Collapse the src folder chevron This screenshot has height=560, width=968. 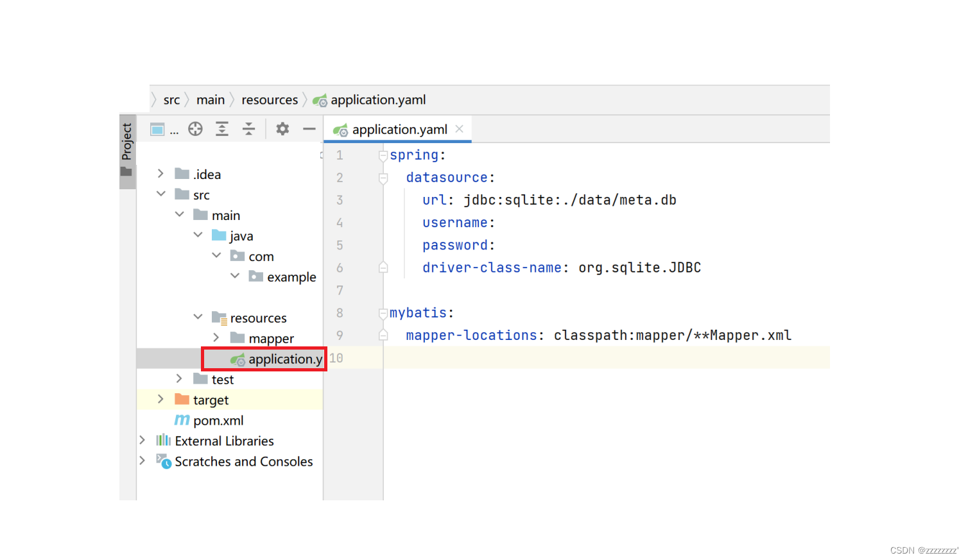(160, 194)
